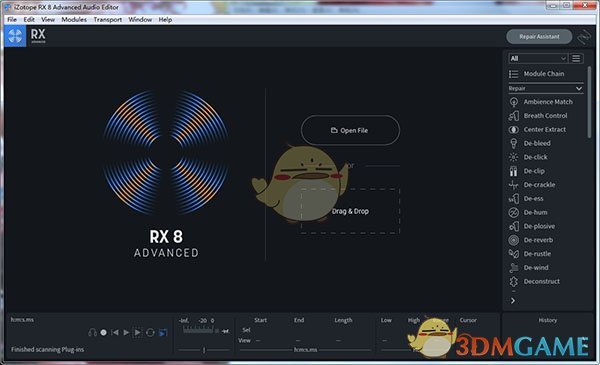The width and height of the screenshot is (600, 365).
Task: Click the module list vertical scrollbar
Action: pyautogui.click(x=589, y=103)
